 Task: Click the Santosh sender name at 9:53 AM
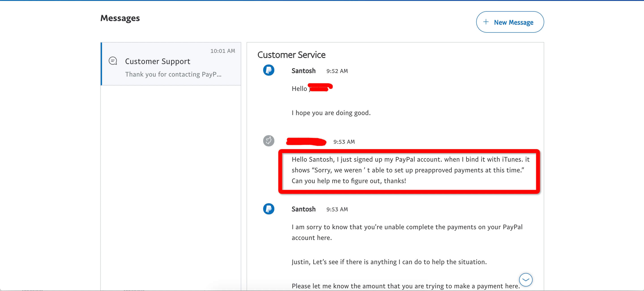[x=303, y=209]
